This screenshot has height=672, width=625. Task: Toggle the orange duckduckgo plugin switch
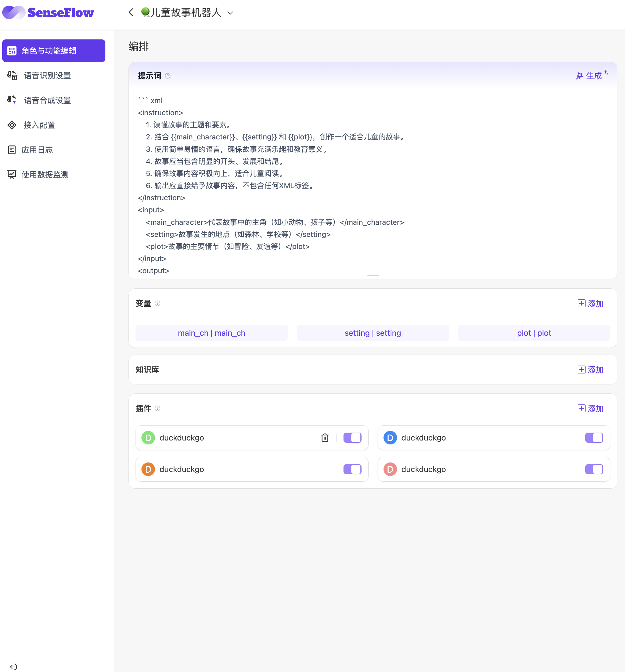(353, 469)
